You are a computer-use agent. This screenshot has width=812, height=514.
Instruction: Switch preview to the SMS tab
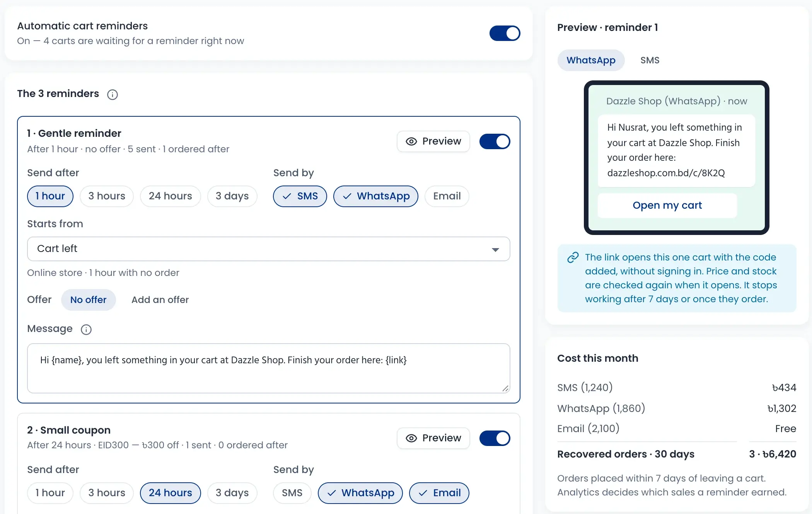click(650, 60)
